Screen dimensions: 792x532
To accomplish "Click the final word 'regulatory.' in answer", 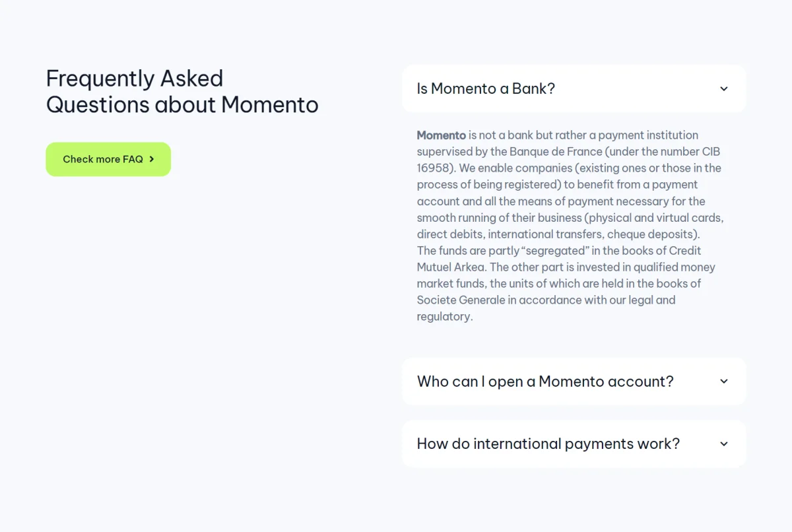I will (445, 317).
